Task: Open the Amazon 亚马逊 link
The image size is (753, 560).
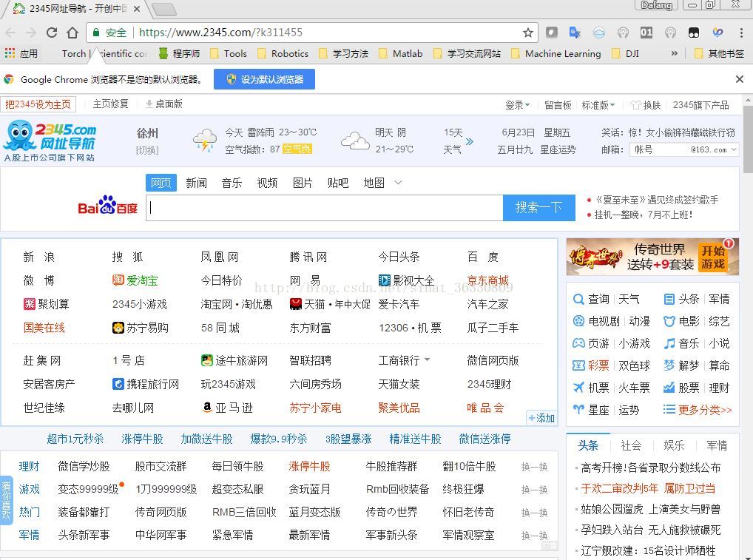Action: (x=226, y=408)
